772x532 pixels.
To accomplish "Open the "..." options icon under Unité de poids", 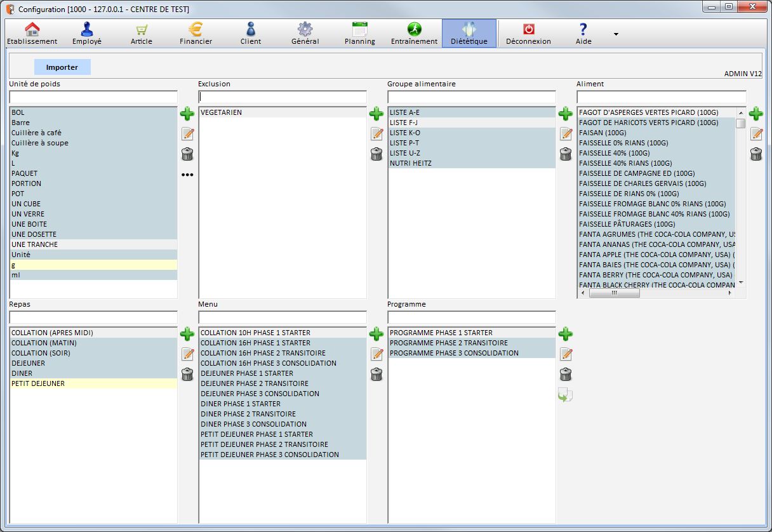I will [x=187, y=175].
